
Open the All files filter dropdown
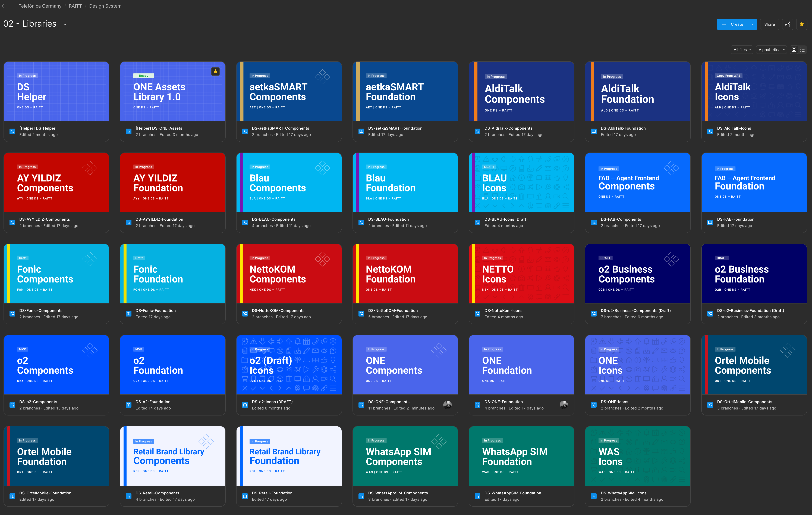pos(742,50)
